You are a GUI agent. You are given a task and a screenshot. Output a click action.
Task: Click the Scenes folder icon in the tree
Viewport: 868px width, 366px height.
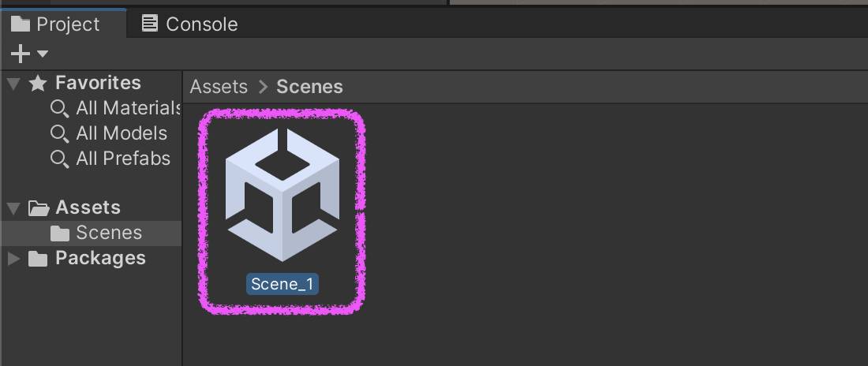click(x=59, y=233)
